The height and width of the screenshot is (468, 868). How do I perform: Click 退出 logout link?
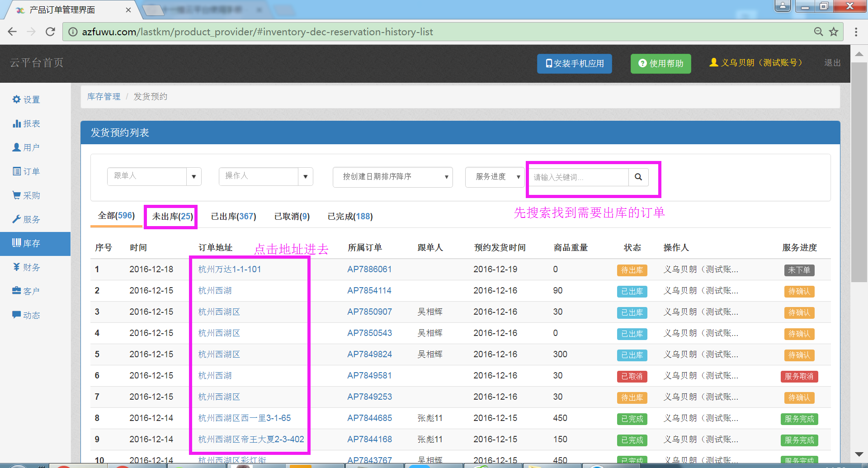point(832,62)
